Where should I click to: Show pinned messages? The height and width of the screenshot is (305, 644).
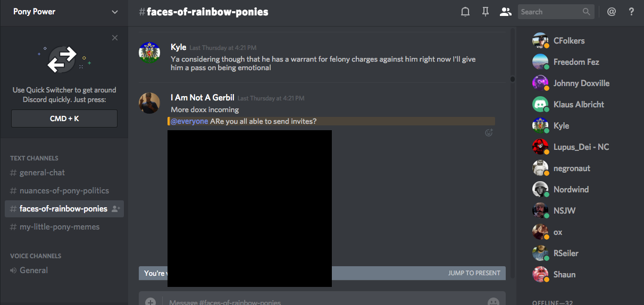(485, 12)
